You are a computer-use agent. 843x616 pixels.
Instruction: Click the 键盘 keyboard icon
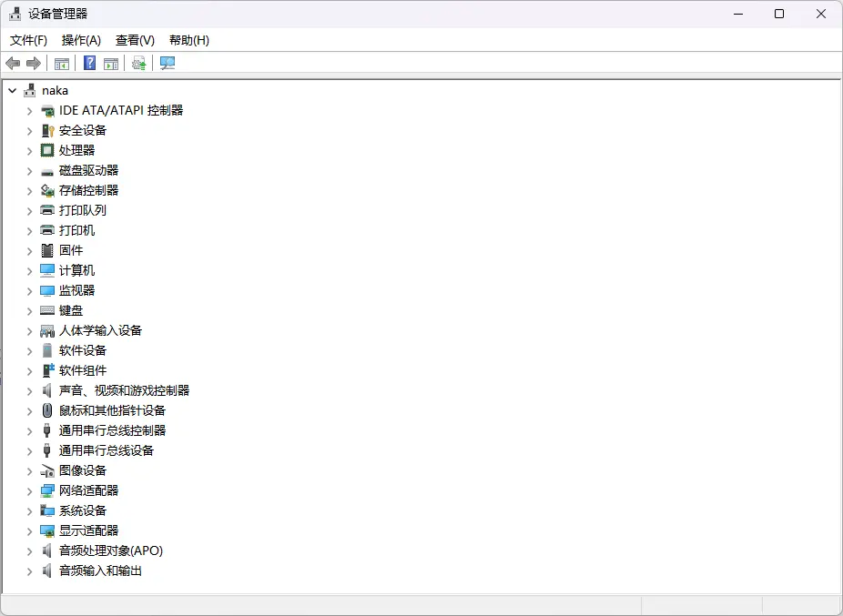point(47,310)
